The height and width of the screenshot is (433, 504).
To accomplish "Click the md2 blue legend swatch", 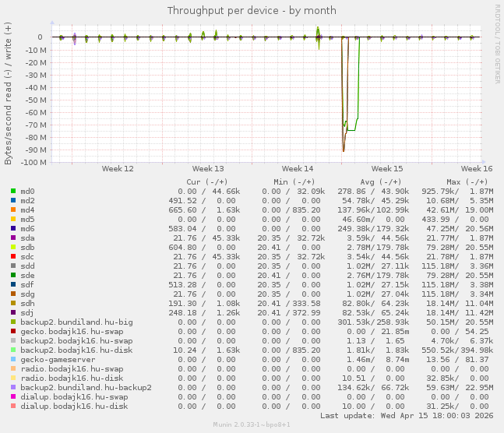I will [13, 200].
